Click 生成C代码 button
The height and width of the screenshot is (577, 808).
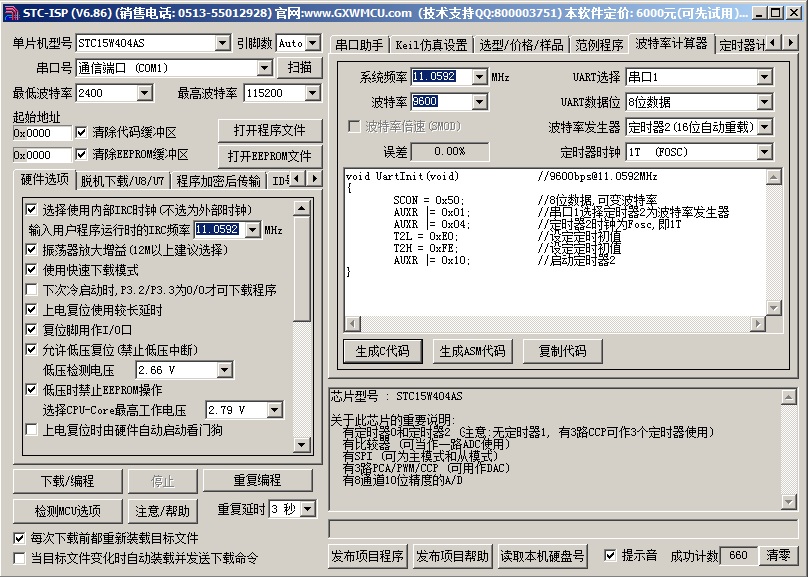pyautogui.click(x=382, y=351)
